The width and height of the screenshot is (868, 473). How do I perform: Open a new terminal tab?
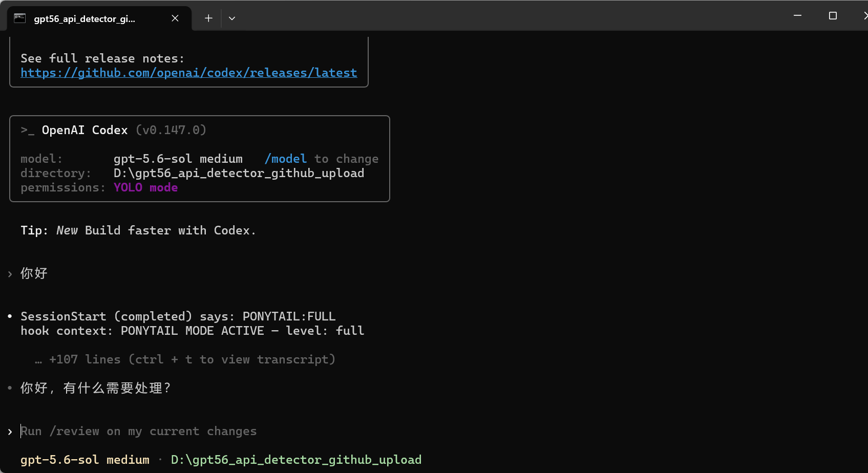pos(208,18)
